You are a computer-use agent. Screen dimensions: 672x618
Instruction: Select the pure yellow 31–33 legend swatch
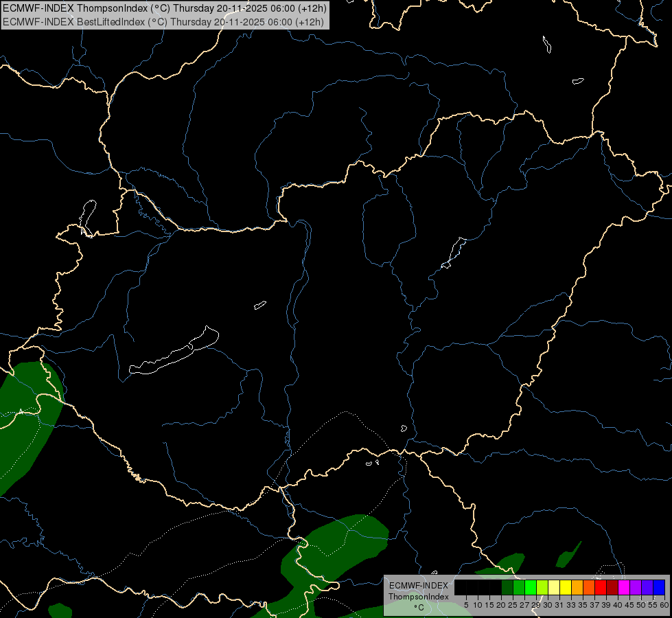click(566, 587)
